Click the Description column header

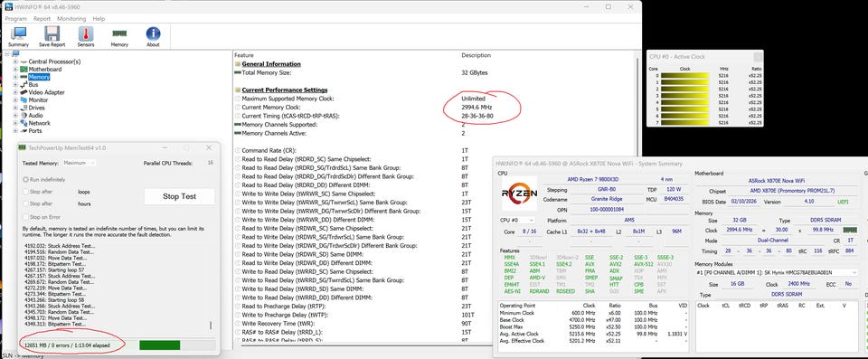point(476,55)
